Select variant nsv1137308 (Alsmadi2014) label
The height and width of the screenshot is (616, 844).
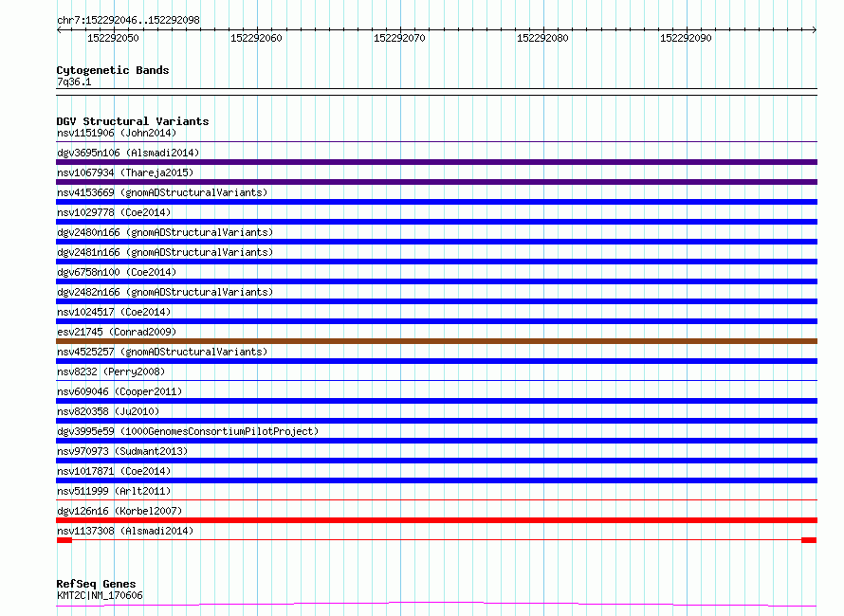tap(125, 531)
